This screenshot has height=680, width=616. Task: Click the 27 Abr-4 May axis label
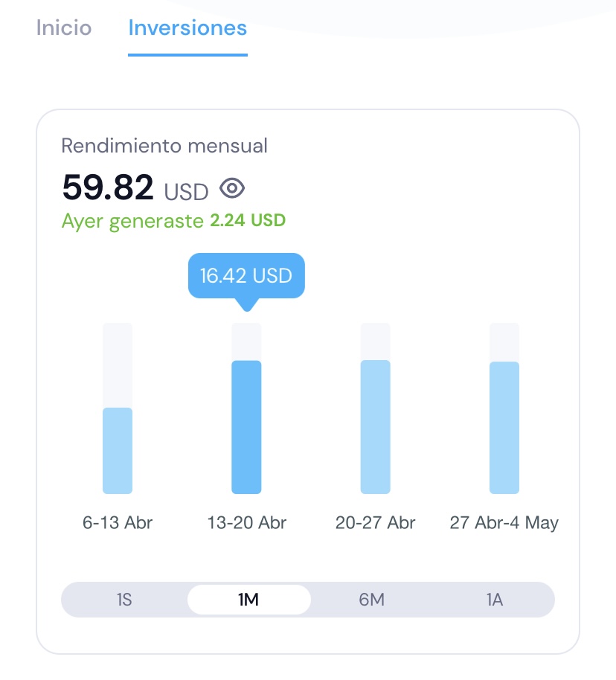504,522
